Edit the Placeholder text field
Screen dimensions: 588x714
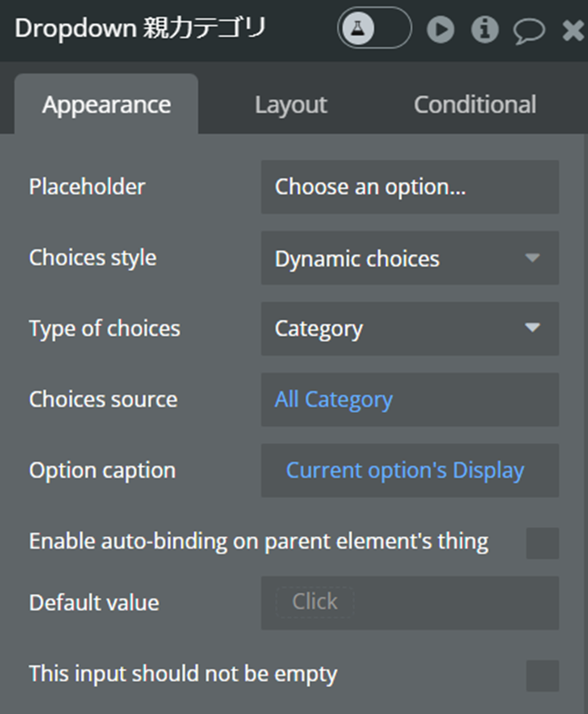click(410, 186)
